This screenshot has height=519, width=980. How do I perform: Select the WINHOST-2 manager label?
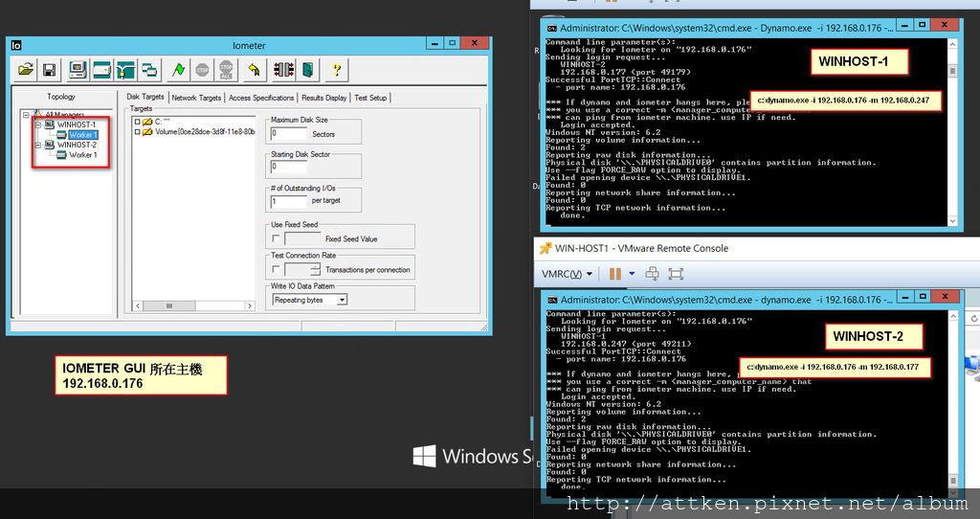pyautogui.click(x=77, y=145)
